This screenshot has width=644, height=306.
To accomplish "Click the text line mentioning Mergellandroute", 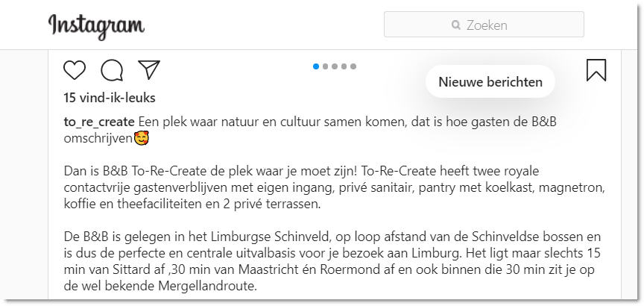I will (x=160, y=286).
